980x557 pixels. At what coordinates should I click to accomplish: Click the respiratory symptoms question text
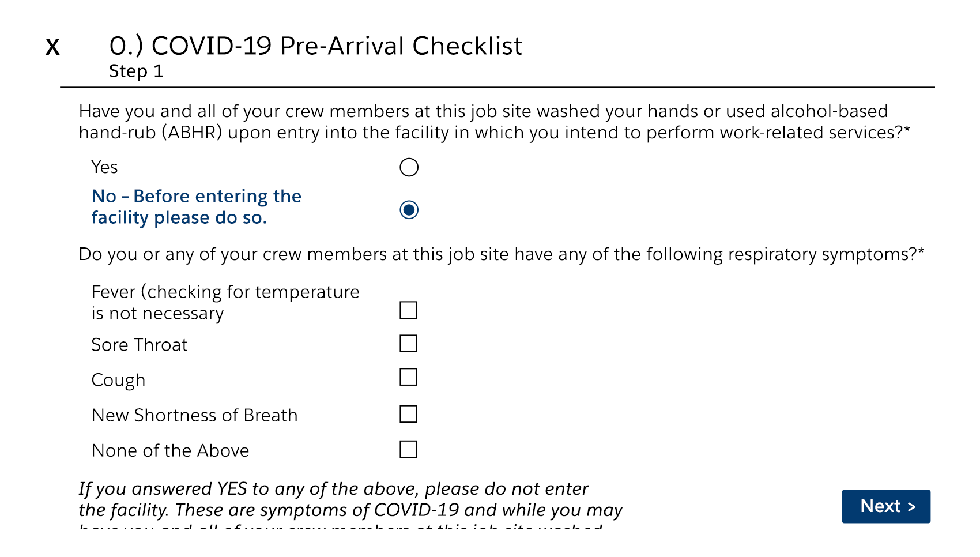500,254
